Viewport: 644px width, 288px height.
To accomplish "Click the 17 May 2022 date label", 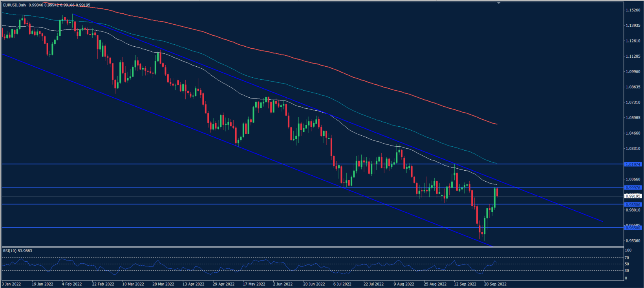I will (x=254, y=284).
